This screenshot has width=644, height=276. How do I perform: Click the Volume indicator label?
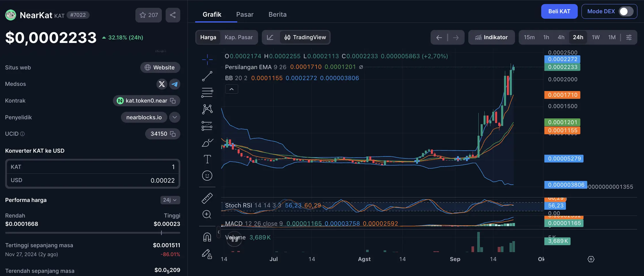click(x=235, y=237)
